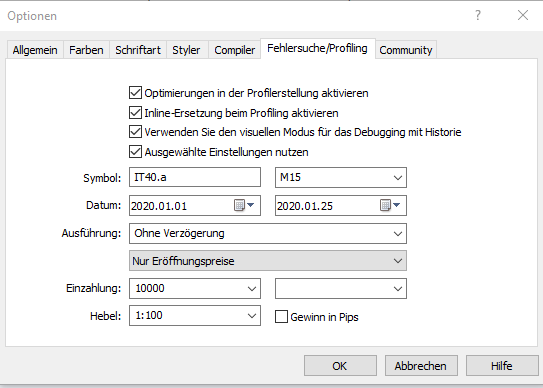
Task: Toggle Optimierungen in der Profilerstellung aktivieren
Action: 135,93
